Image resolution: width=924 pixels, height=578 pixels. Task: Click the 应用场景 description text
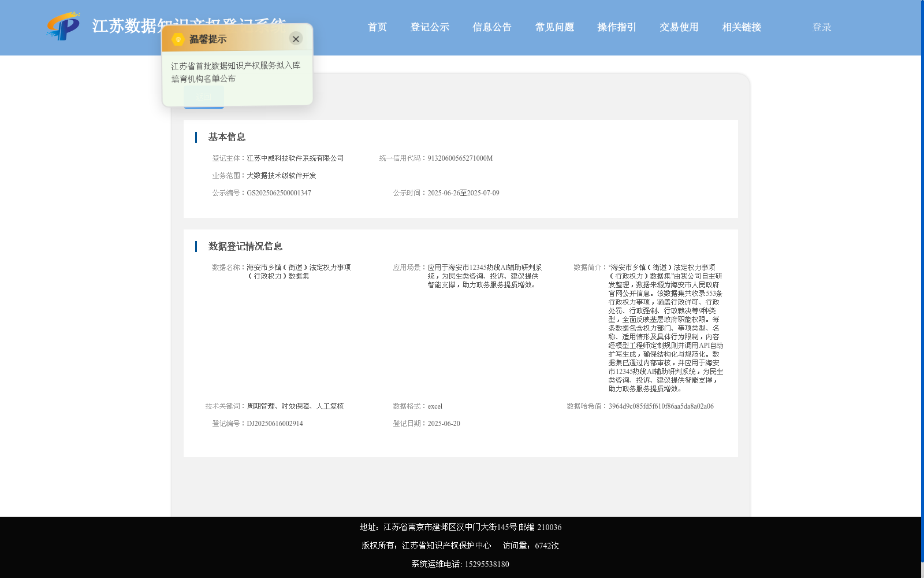click(485, 276)
